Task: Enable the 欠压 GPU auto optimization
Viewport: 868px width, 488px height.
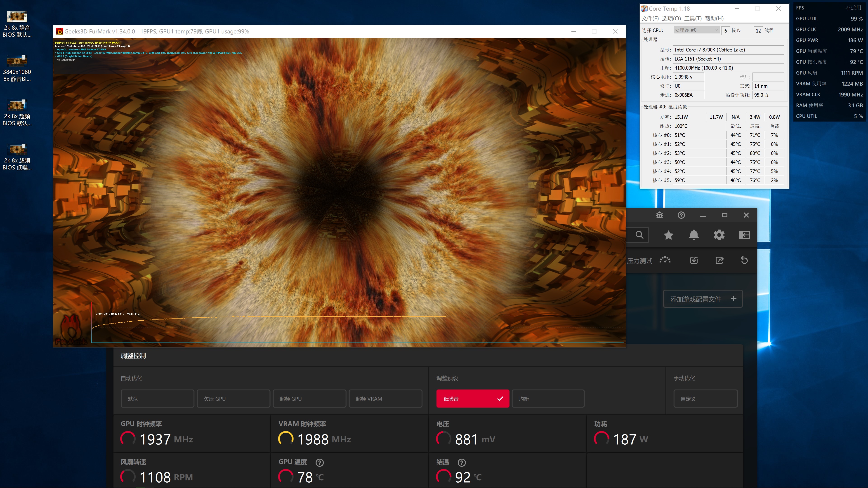Action: tap(233, 399)
